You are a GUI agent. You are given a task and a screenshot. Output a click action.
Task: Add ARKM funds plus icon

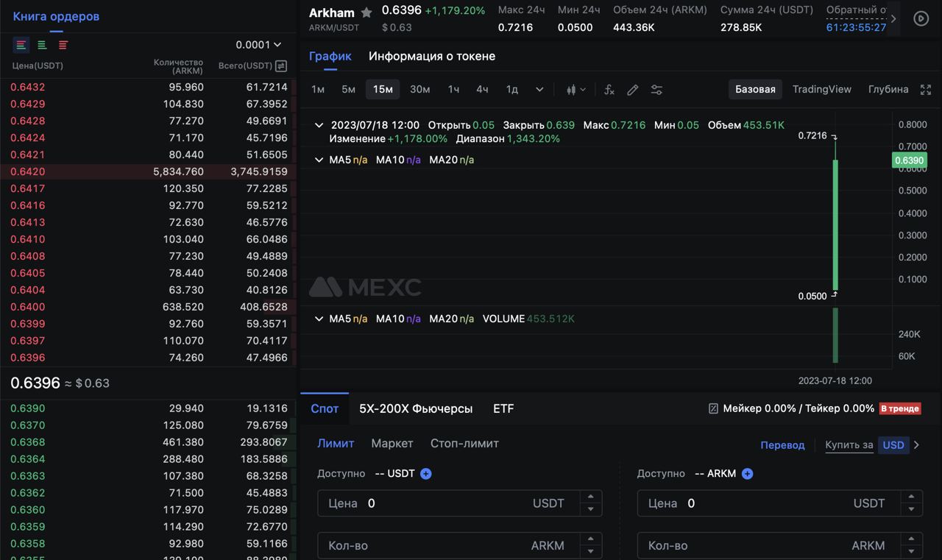(x=747, y=474)
